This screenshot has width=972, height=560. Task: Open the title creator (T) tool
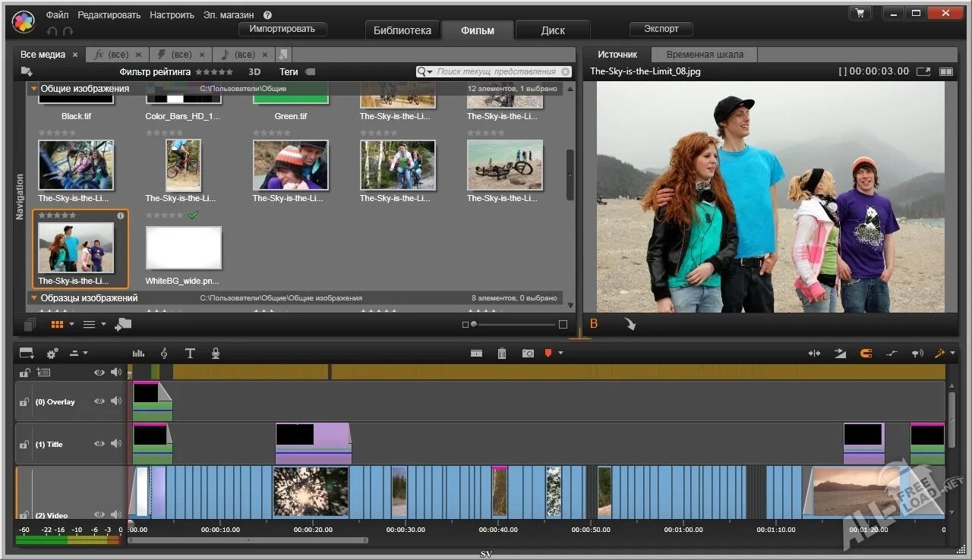point(190,354)
